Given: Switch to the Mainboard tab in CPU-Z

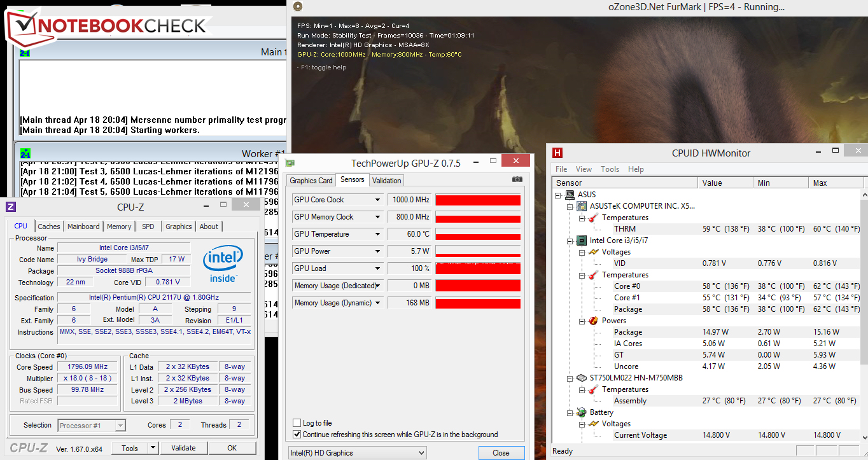Looking at the screenshot, I should click(83, 227).
